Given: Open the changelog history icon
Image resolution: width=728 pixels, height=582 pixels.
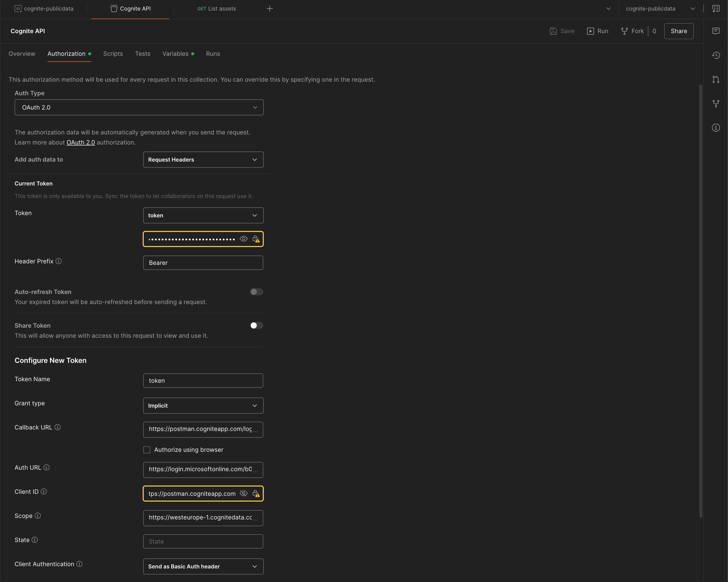Looking at the screenshot, I should [715, 55].
